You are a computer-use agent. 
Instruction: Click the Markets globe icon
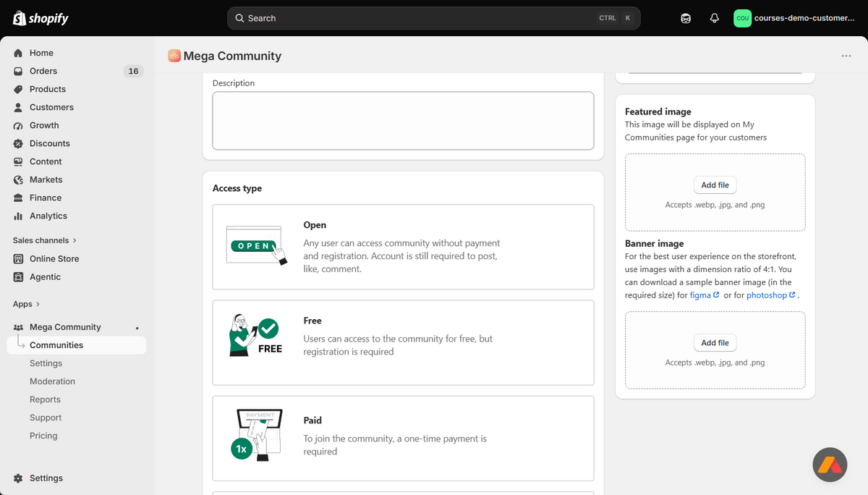coord(18,179)
